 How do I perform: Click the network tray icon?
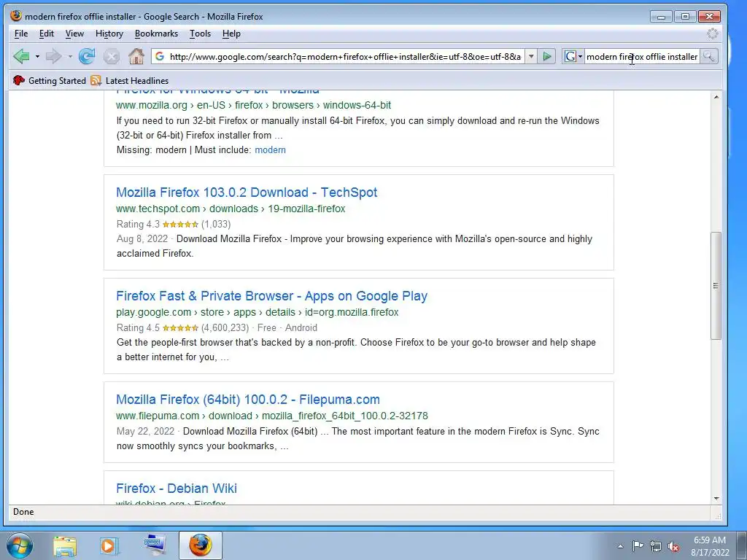[x=656, y=546]
